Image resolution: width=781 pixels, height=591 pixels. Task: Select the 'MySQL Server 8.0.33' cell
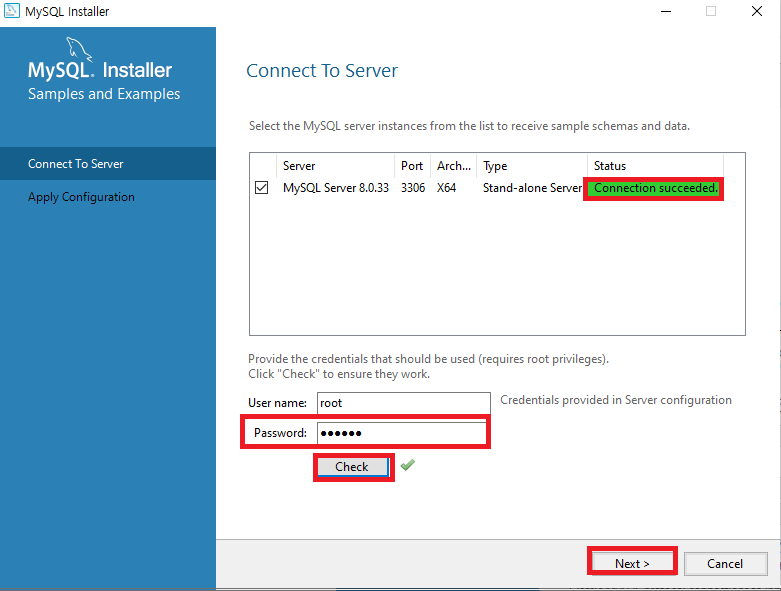click(x=336, y=188)
